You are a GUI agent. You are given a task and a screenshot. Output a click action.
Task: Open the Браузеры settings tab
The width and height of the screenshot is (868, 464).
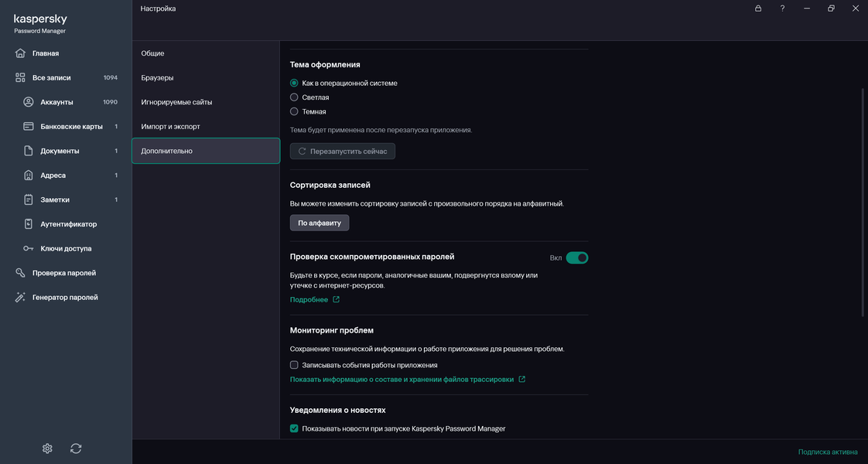(157, 78)
